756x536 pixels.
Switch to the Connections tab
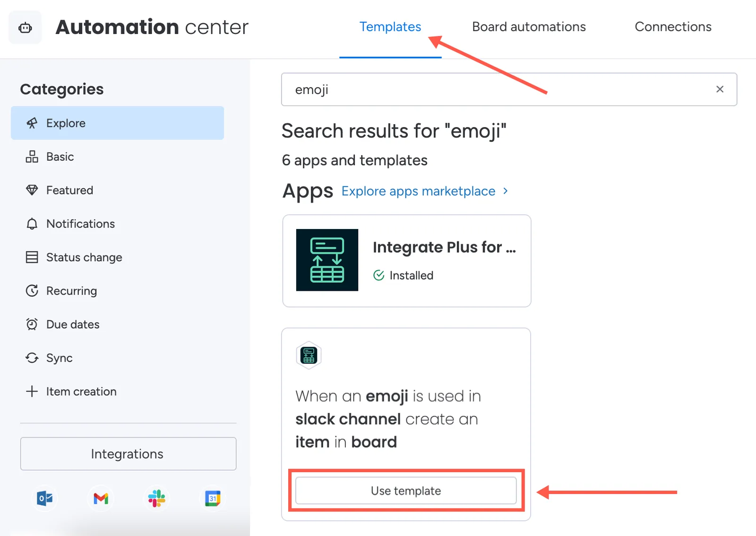(x=673, y=27)
